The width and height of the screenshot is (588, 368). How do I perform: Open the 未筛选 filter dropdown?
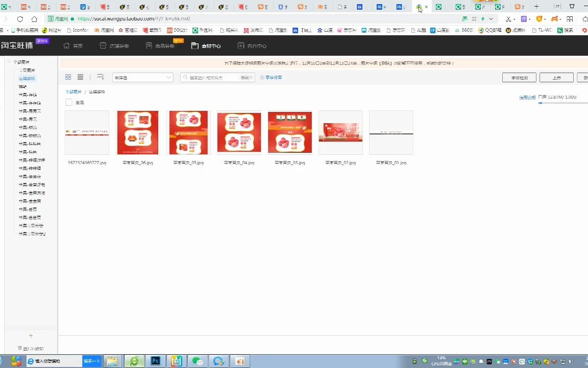(x=142, y=77)
